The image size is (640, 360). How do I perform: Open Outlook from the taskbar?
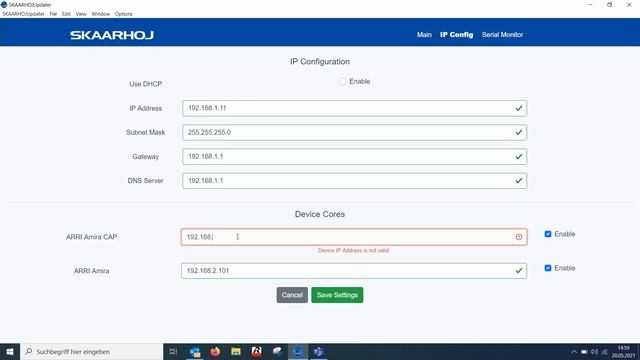pyautogui.click(x=195, y=351)
